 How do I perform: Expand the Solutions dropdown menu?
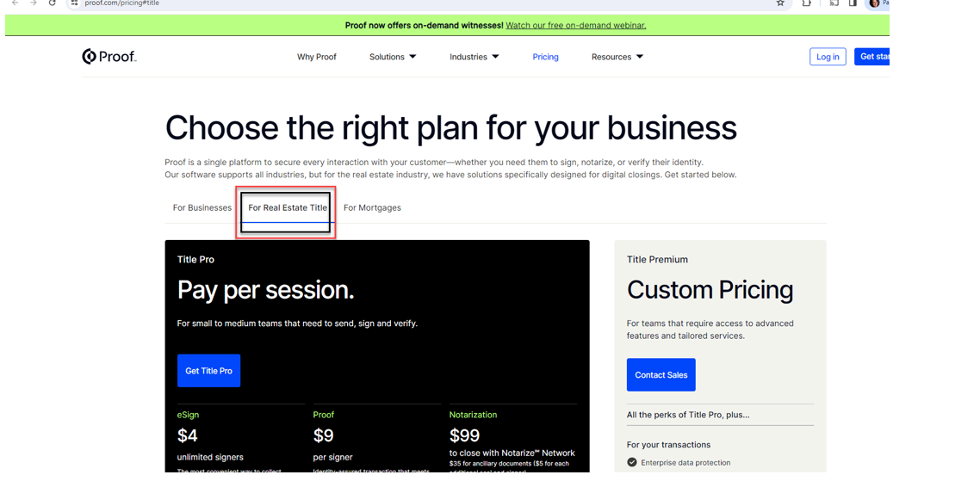coord(393,57)
